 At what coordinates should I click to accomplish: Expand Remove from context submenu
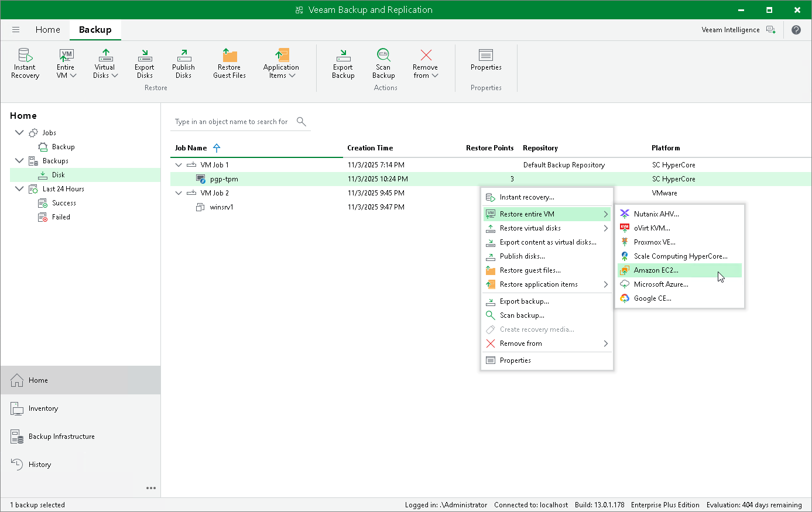pyautogui.click(x=547, y=343)
